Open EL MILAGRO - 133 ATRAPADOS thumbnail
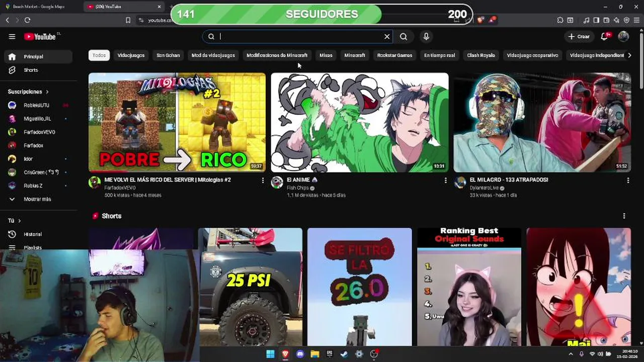 pyautogui.click(x=542, y=123)
